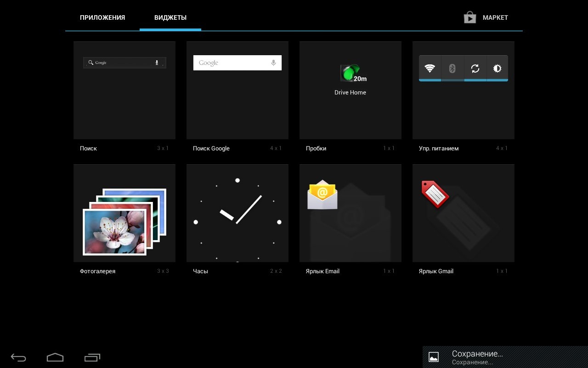The width and height of the screenshot is (588, 368).
Task: Tap the Market shopping bag icon
Action: [x=469, y=18]
